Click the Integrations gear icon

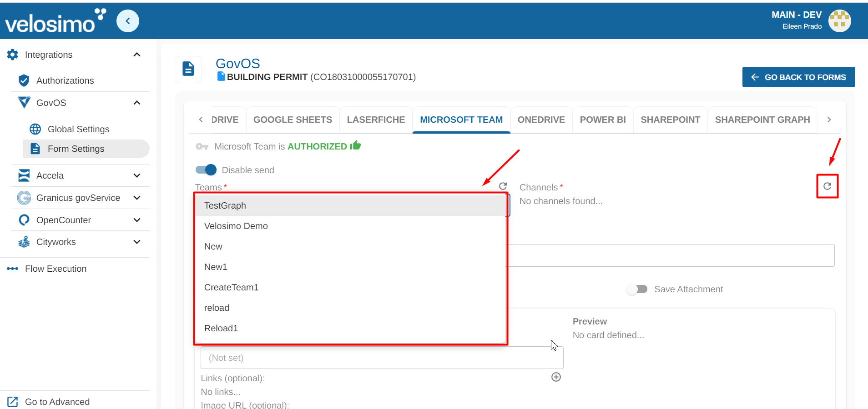(13, 55)
